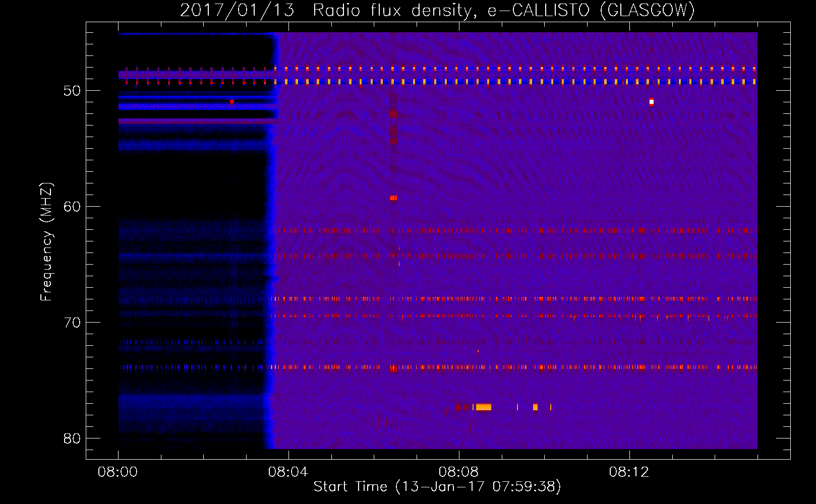
Task: Click the 50 frequency tick label
Action: (x=72, y=91)
